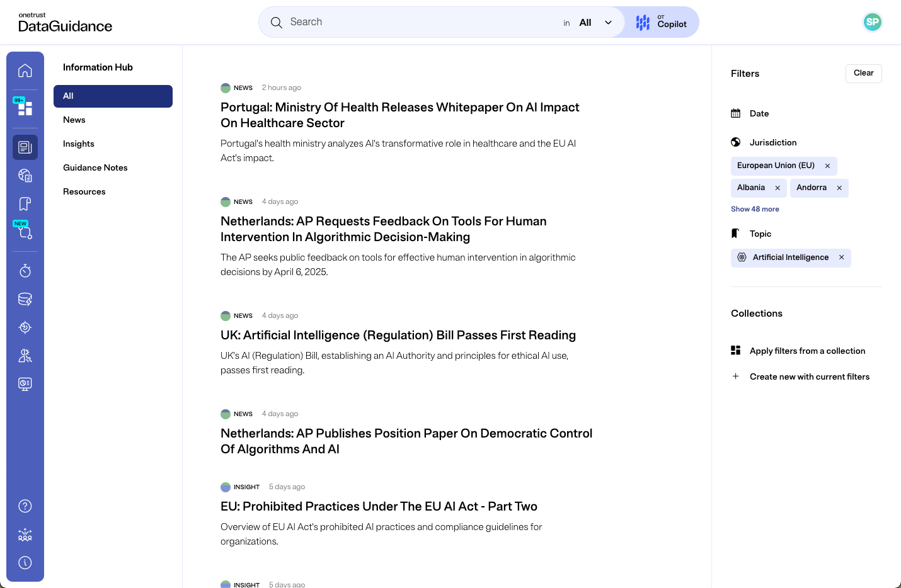Expand 'Show 48 more' jurisdictions
901x588 pixels.
pyautogui.click(x=755, y=209)
